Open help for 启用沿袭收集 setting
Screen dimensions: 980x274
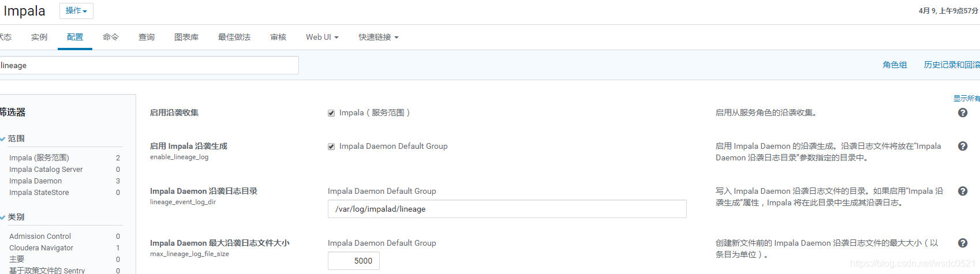click(x=963, y=112)
